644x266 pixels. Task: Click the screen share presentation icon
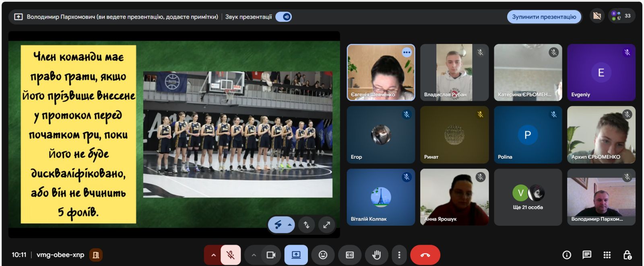296,255
